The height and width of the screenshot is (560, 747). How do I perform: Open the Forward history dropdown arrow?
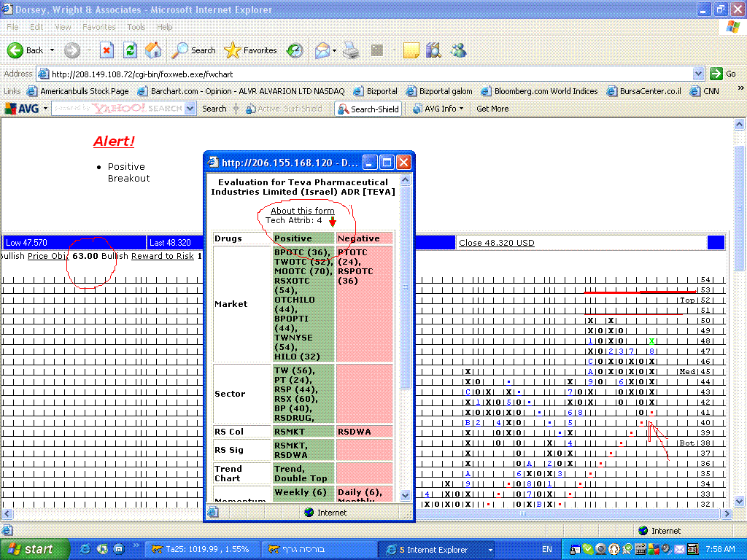(x=89, y=50)
